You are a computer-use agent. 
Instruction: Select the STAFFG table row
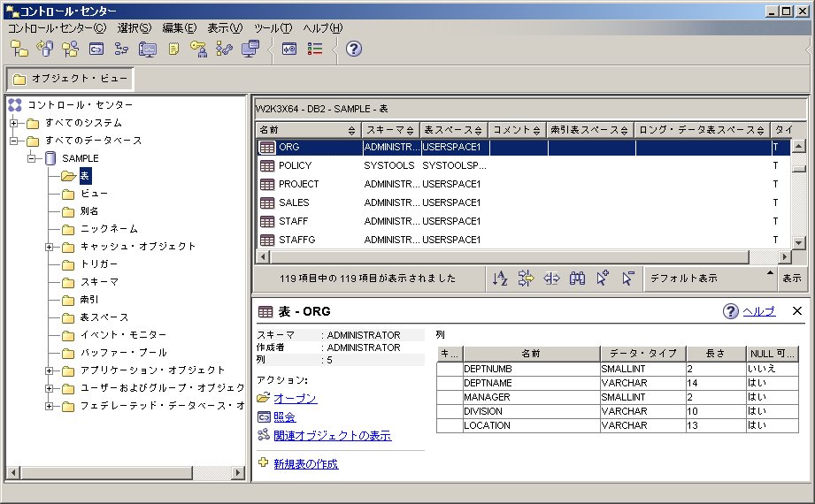[523, 240]
